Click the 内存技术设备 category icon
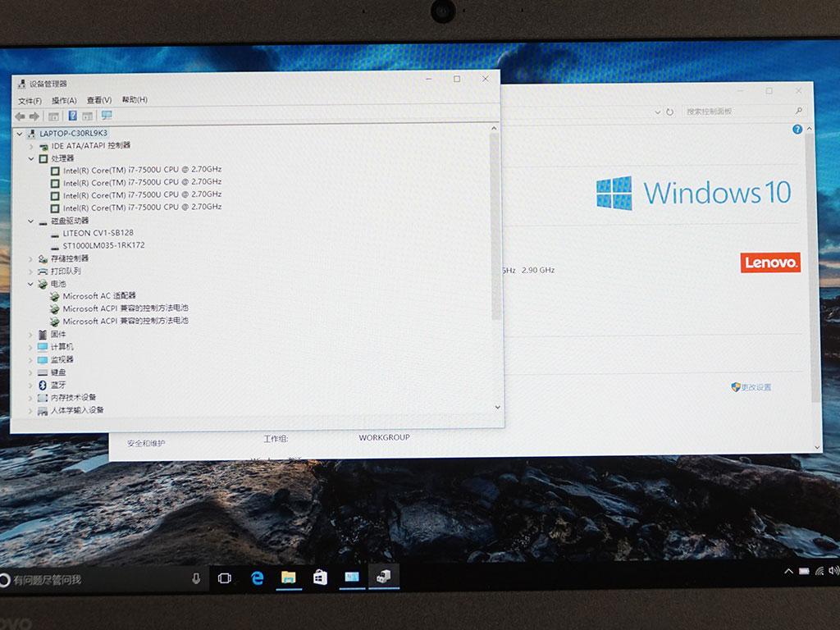Image resolution: width=840 pixels, height=630 pixels. [x=43, y=398]
